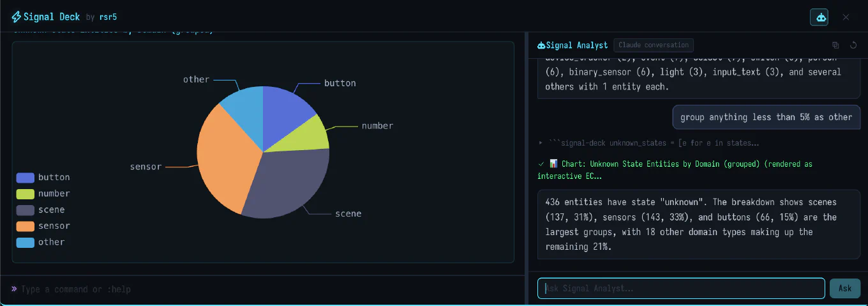Click the 'Signal Deck' title text

tap(52, 17)
